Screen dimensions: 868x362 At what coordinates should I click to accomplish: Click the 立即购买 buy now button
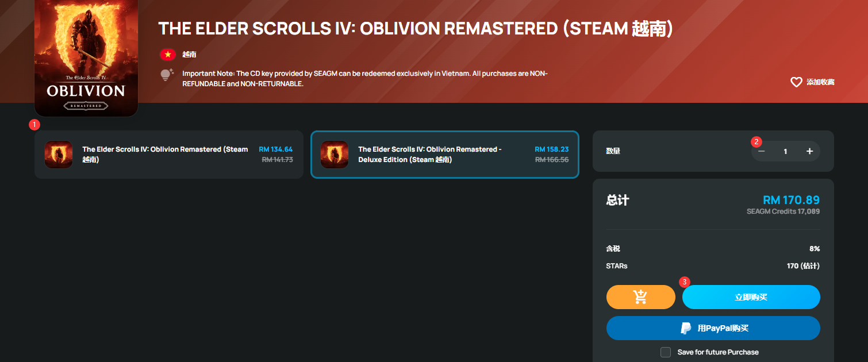coord(751,297)
